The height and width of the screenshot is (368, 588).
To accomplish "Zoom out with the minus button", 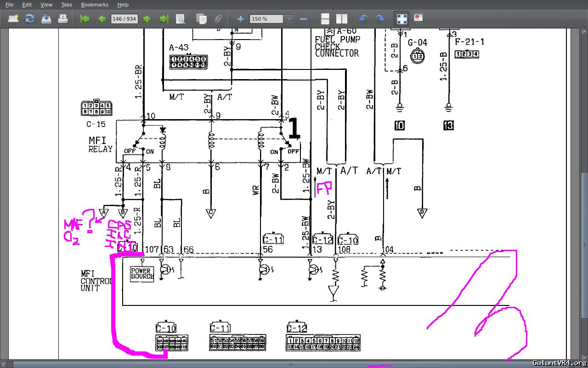I will pyautogui.click(x=303, y=19).
